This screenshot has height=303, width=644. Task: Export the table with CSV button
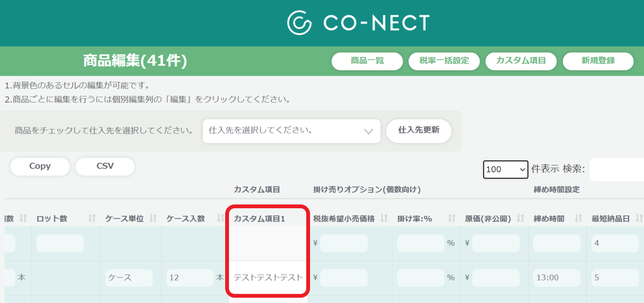click(x=105, y=166)
